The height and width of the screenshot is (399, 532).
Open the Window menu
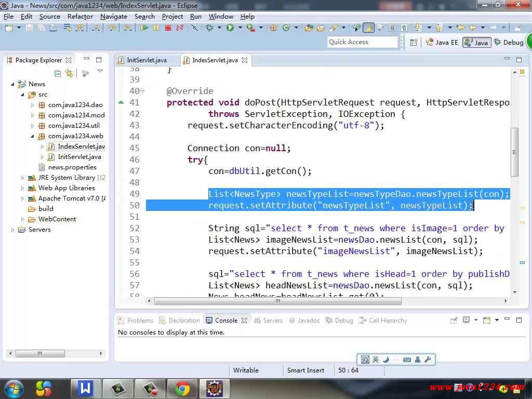[x=221, y=16]
